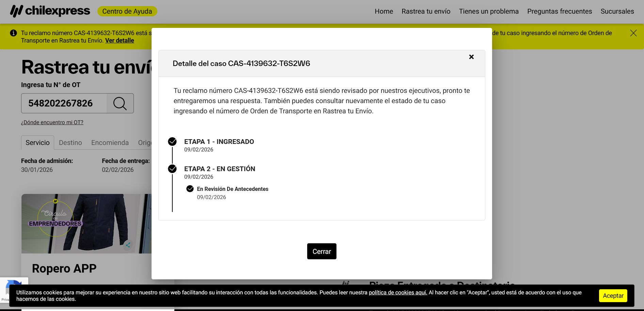
Task: Open Preguntas frecuentes menu item
Action: click(559, 11)
